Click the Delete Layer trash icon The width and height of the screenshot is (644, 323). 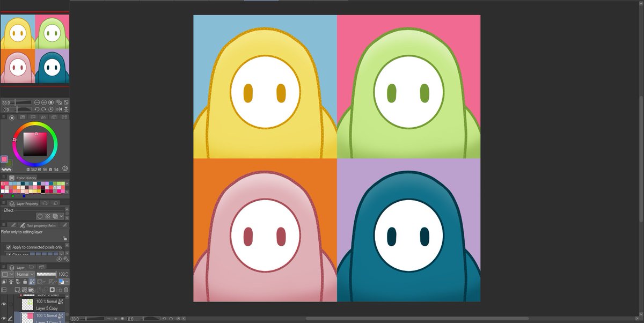(x=66, y=290)
